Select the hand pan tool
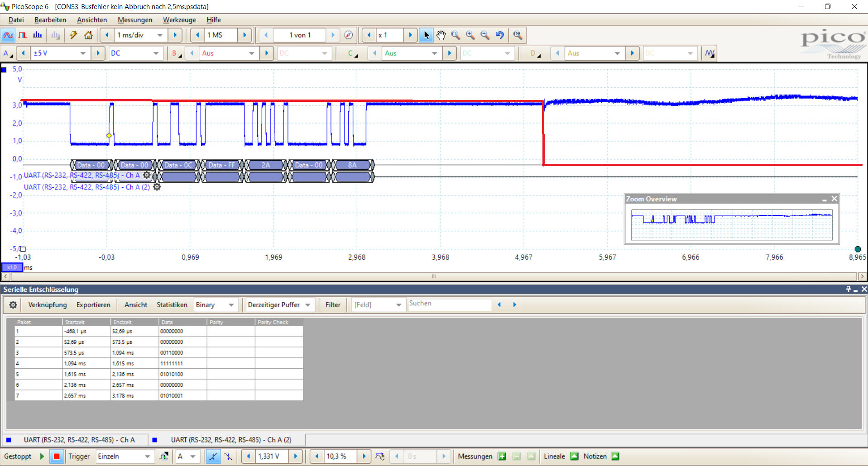This screenshot has width=868, height=466. 441,35
